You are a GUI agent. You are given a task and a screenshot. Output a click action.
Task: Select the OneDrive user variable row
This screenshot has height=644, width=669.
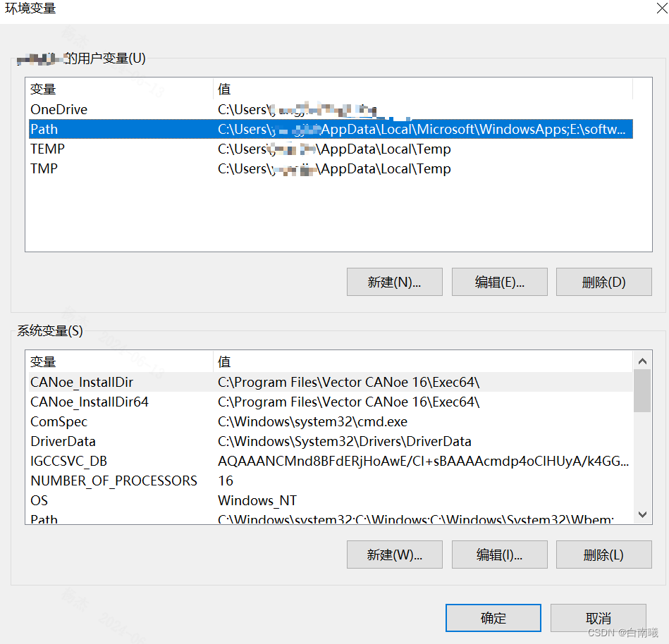coord(106,109)
